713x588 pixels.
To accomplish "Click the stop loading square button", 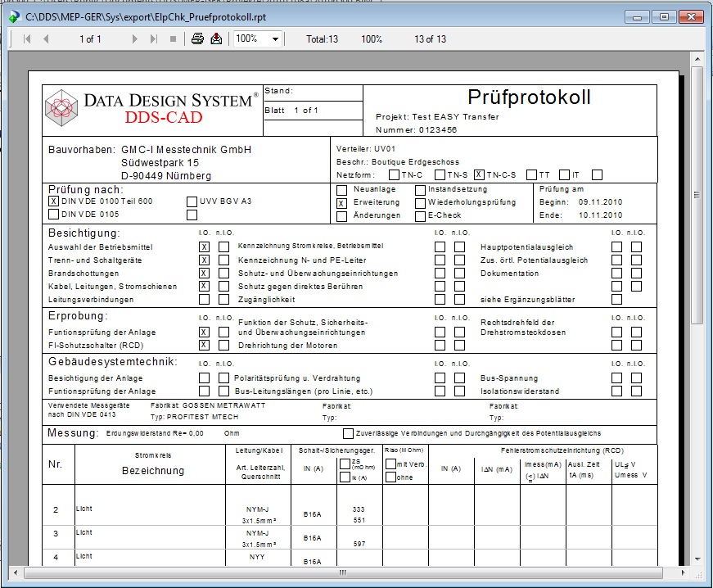I will (x=173, y=39).
